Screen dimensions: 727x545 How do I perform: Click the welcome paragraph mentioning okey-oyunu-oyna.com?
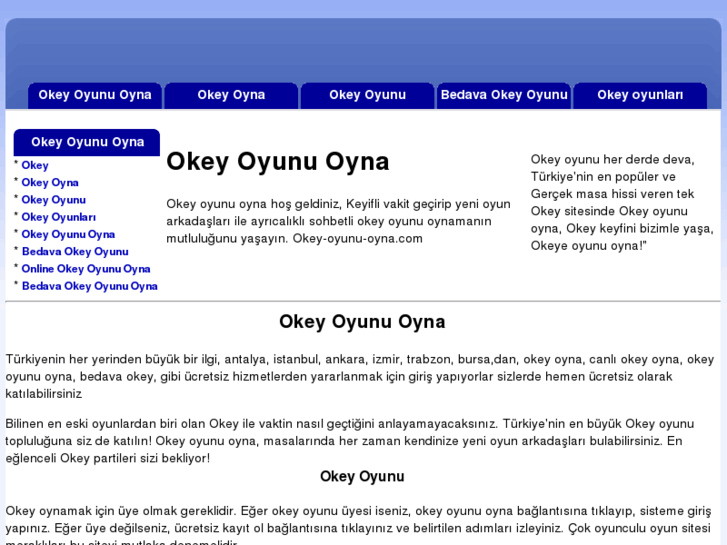(338, 221)
